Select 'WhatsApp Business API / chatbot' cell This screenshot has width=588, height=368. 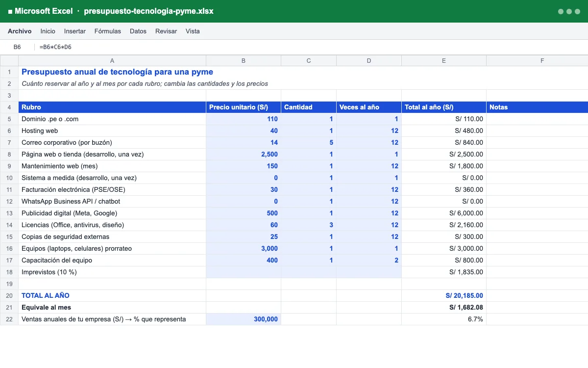[x=112, y=201]
